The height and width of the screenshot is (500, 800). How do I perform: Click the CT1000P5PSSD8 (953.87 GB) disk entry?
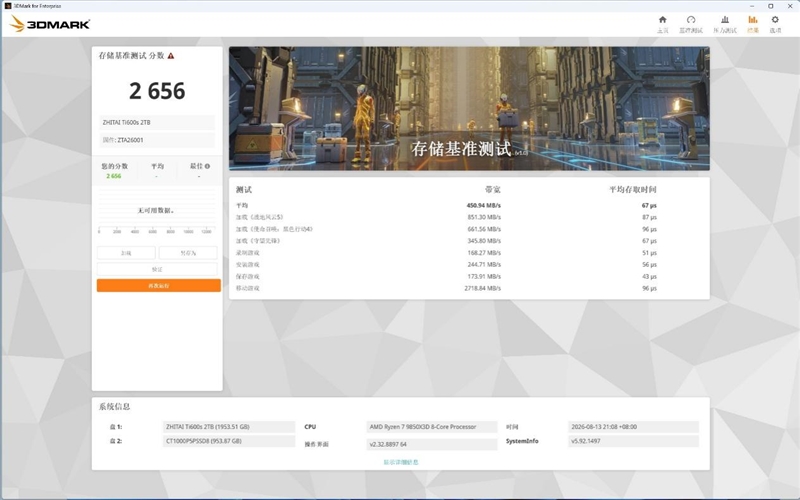pos(229,441)
